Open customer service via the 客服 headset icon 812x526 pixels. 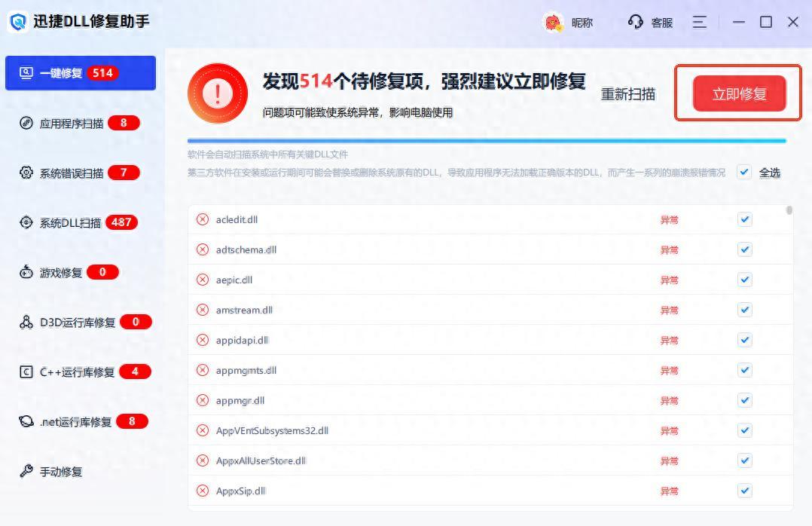point(636,23)
